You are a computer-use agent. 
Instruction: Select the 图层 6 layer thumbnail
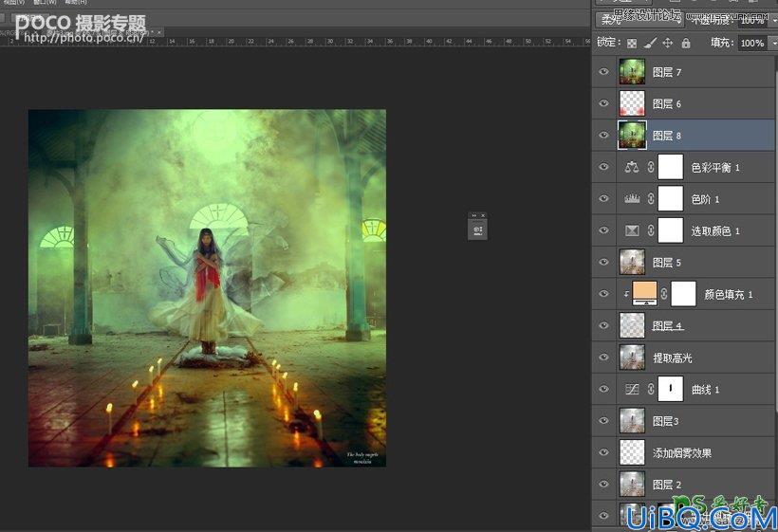click(x=632, y=103)
